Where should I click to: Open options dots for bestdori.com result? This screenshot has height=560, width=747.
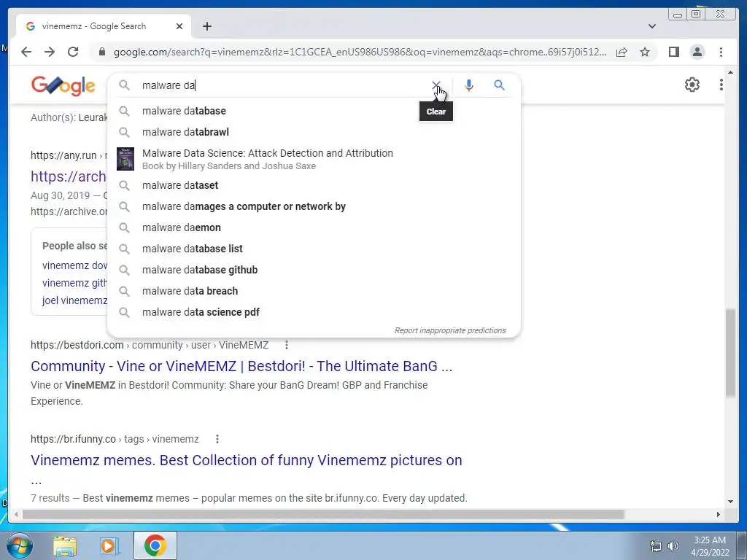click(x=286, y=345)
